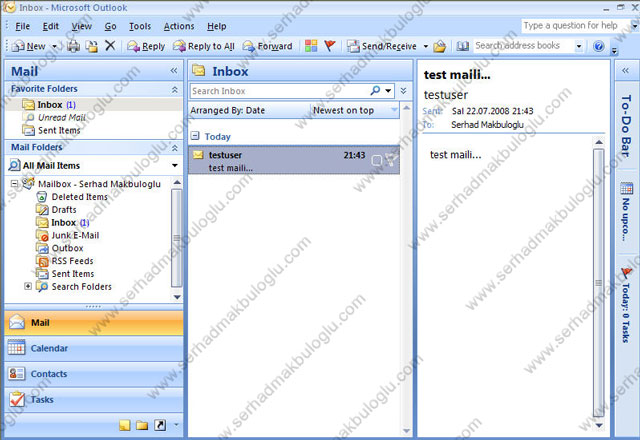Click the reading pane vertical scrollbar

tap(598, 282)
